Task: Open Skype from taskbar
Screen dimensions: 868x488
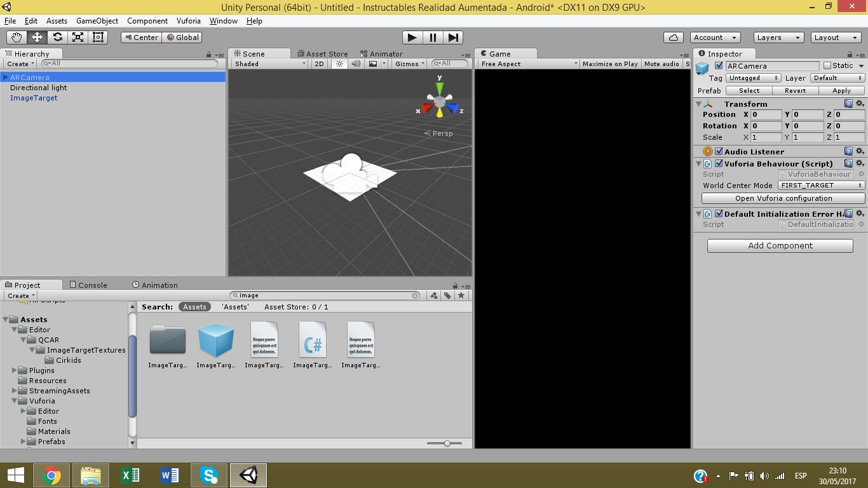Action: click(x=209, y=475)
